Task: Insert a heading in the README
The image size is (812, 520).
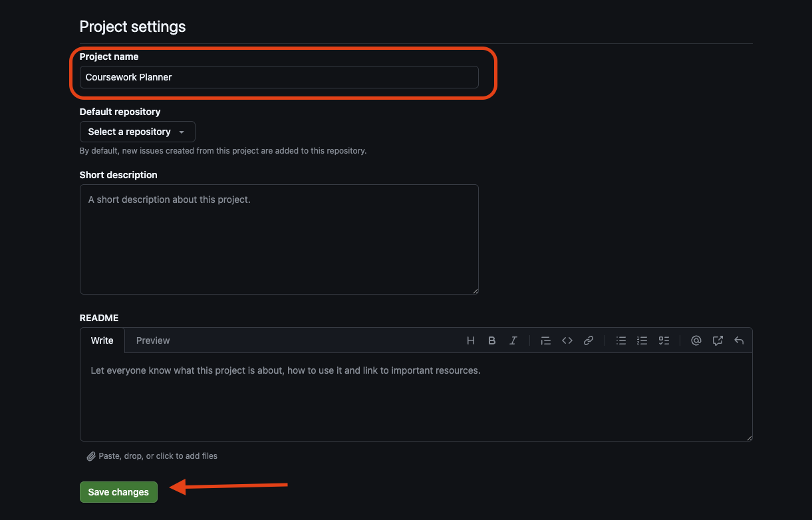Action: click(471, 340)
